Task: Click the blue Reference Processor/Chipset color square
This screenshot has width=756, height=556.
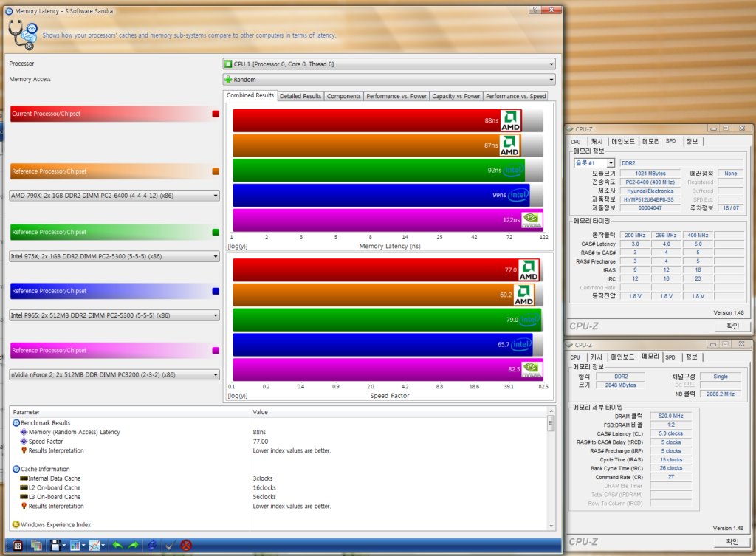Action: point(216,291)
